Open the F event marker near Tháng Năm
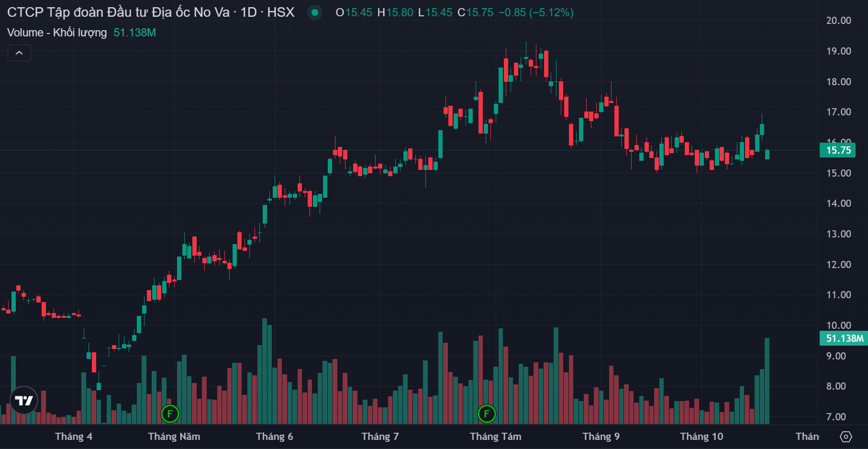Screen dimensions: 868x449 (x=170, y=414)
